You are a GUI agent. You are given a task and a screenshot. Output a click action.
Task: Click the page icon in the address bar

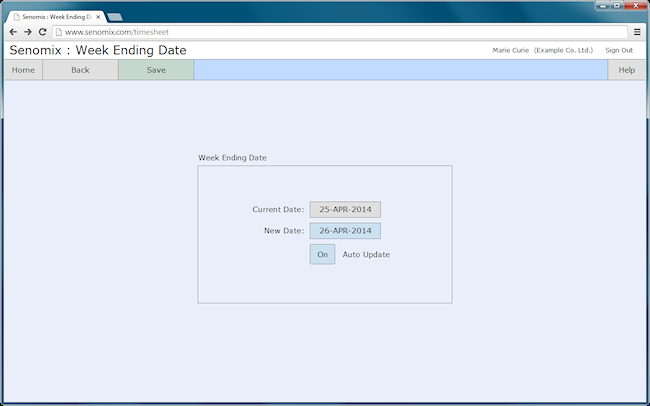[x=59, y=32]
